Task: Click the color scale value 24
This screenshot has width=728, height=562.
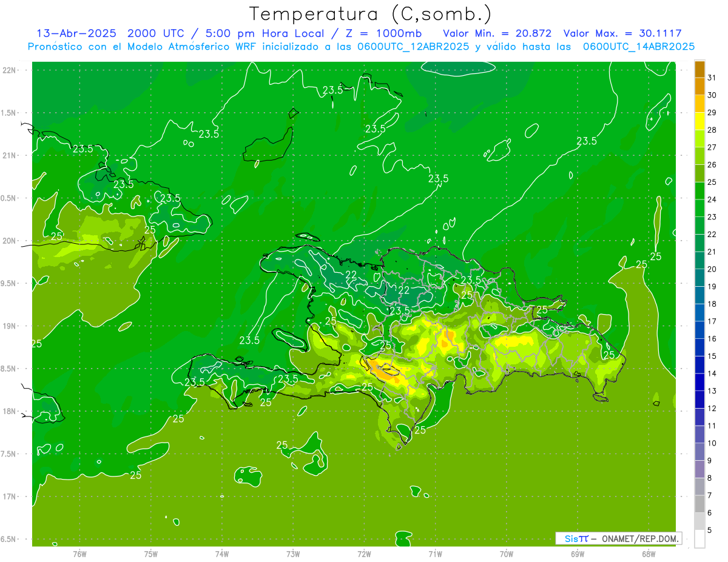Action: click(x=712, y=199)
